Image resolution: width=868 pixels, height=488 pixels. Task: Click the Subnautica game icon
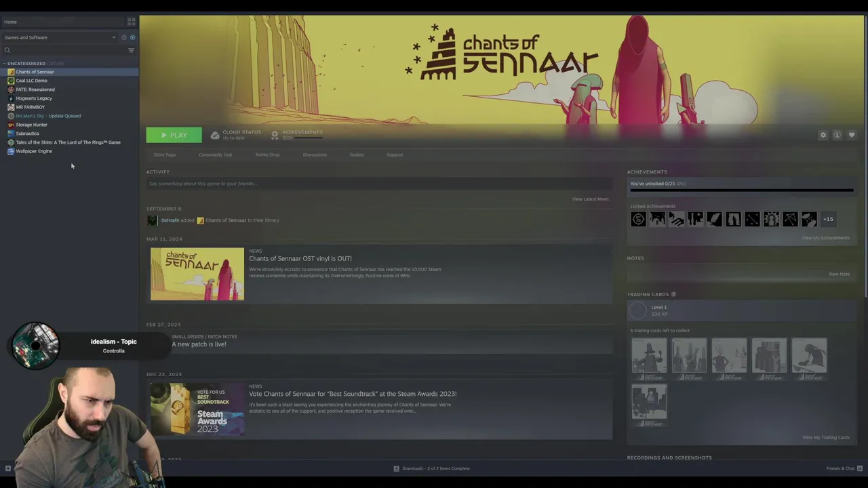point(11,134)
